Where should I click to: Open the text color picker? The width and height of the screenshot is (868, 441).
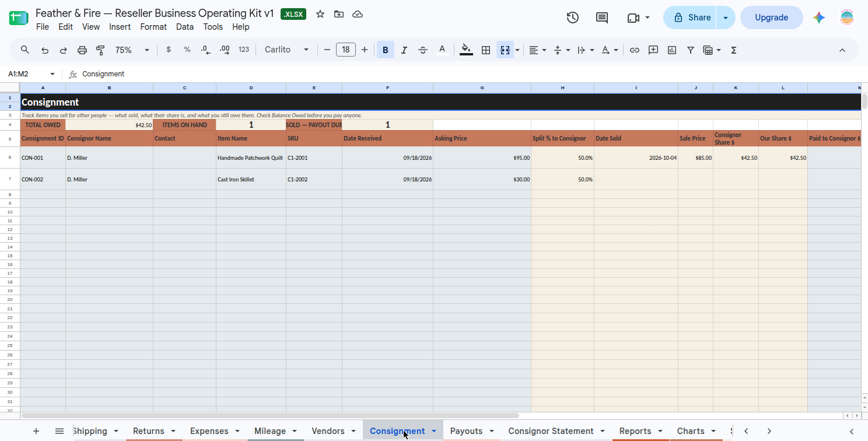pyautogui.click(x=442, y=50)
